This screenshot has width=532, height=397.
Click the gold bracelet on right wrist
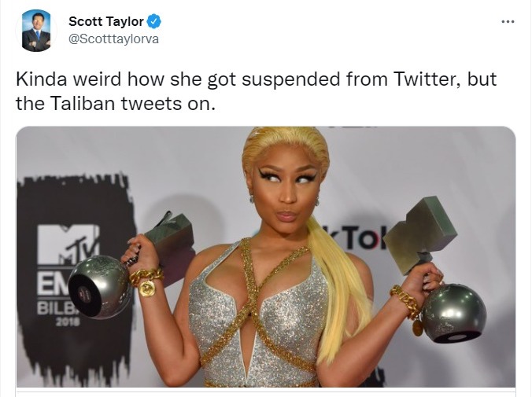click(x=405, y=302)
